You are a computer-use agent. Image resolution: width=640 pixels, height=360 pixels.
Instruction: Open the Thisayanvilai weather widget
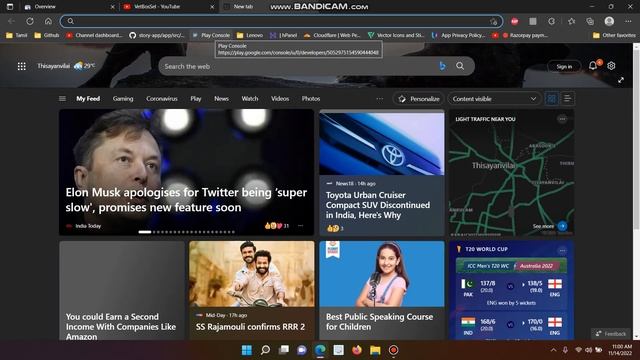[66, 66]
